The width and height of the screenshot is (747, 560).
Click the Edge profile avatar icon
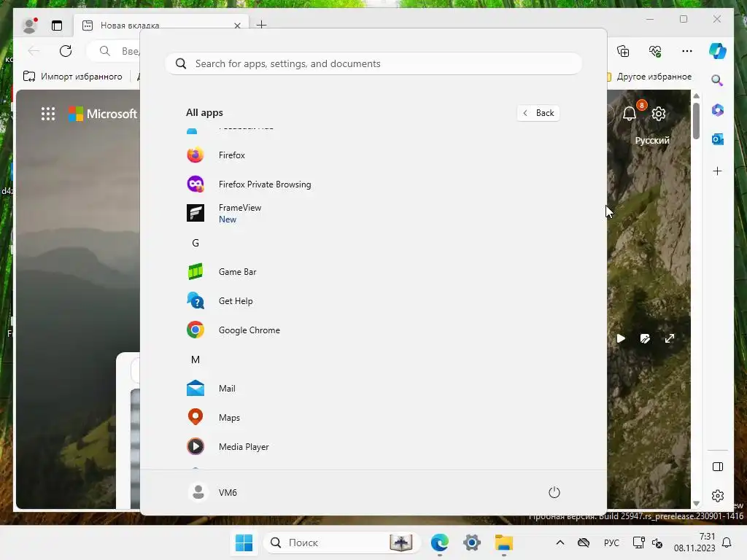coord(30,26)
